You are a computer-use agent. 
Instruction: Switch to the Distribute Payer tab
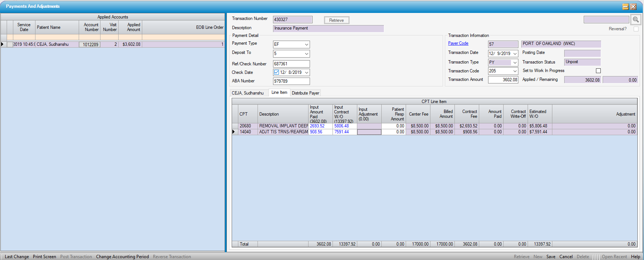click(x=305, y=93)
